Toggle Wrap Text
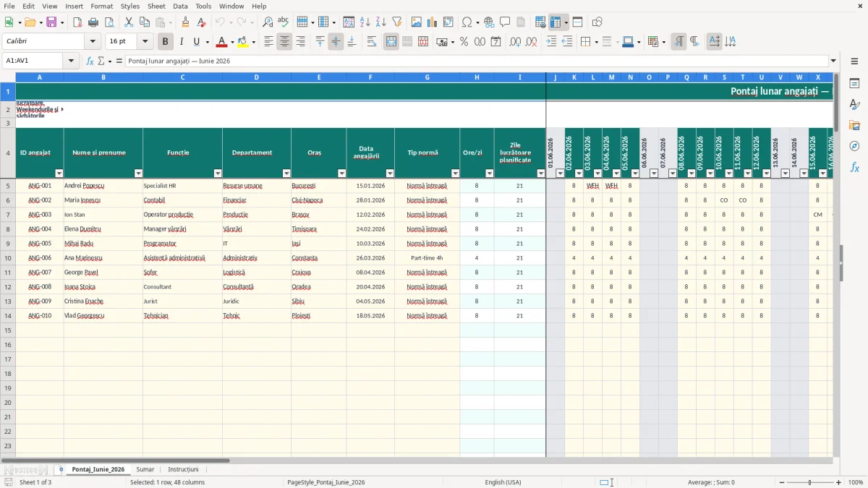868x488 pixels. 372,42
